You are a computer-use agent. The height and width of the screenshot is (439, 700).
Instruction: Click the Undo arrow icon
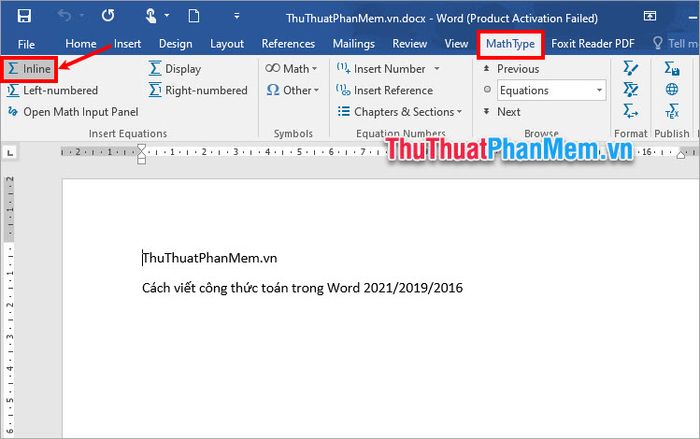click(x=64, y=16)
